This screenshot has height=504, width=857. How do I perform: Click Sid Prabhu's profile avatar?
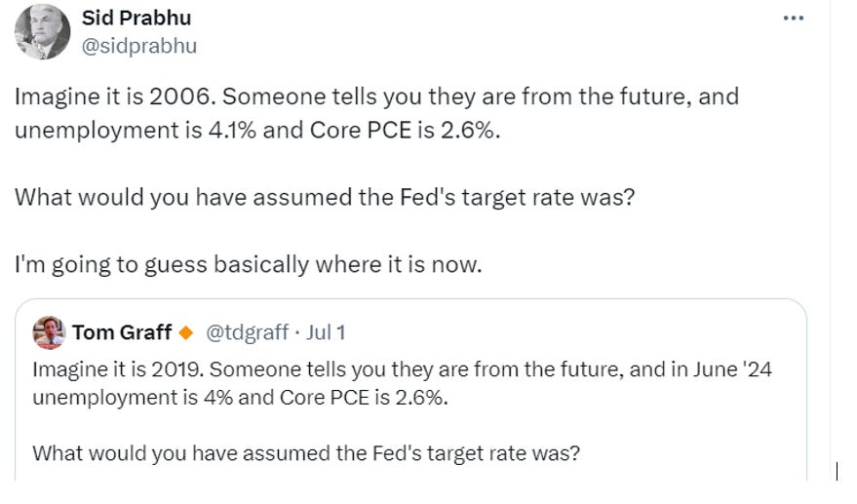pyautogui.click(x=42, y=32)
